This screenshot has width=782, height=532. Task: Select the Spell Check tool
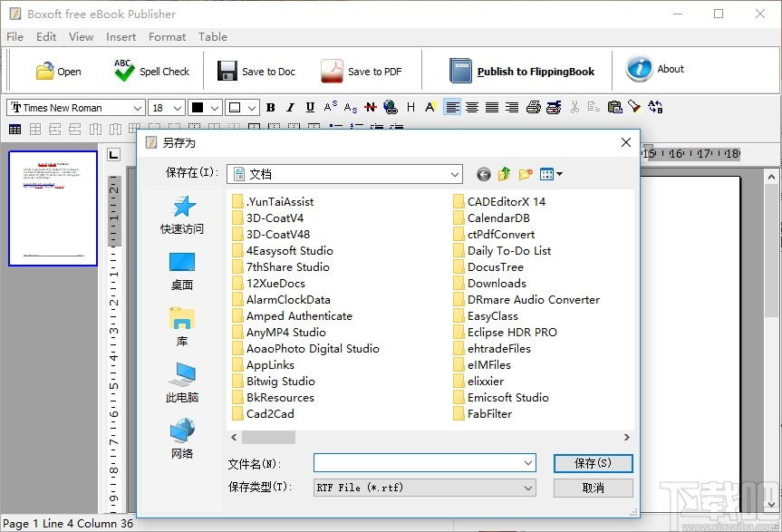pyautogui.click(x=150, y=70)
